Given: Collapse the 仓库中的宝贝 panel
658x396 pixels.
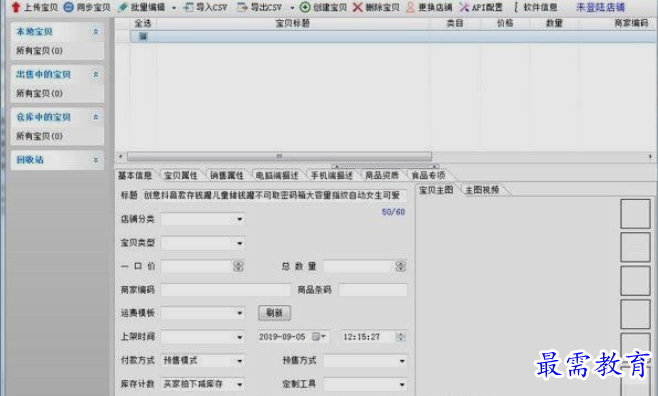Looking at the screenshot, I should pyautogui.click(x=96, y=117).
